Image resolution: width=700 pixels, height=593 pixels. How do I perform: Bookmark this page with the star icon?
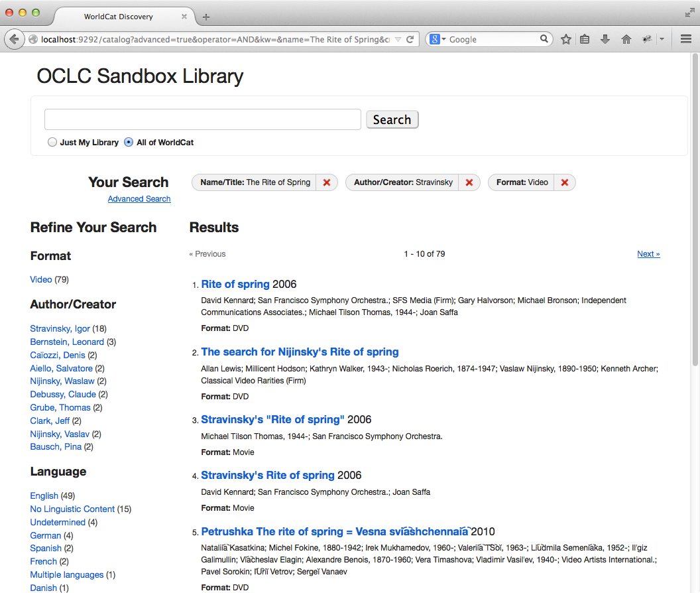(566, 39)
